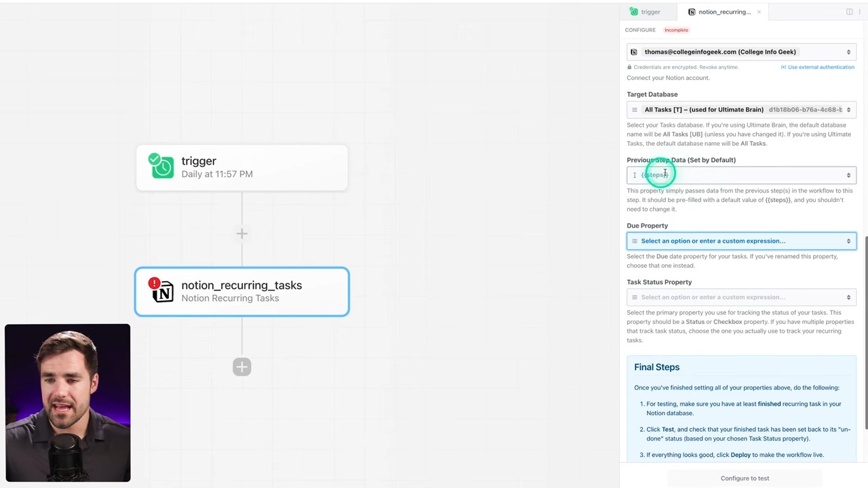Toggle the split panel layout icon
The width and height of the screenshot is (868, 488).
click(849, 12)
